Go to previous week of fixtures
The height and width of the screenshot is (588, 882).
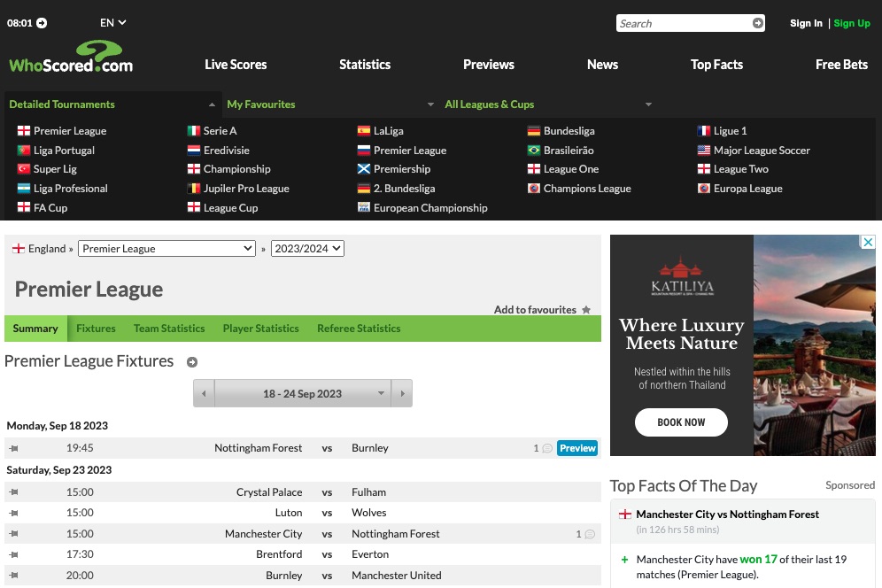(204, 393)
